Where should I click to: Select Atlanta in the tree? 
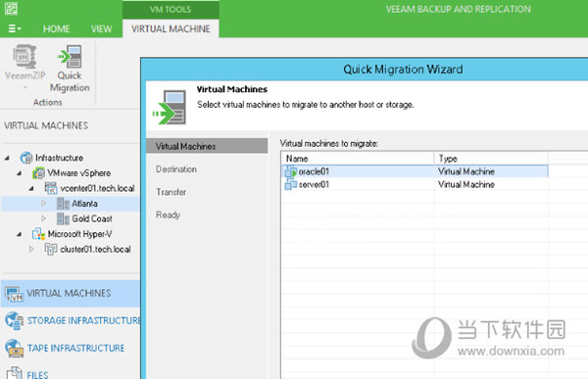[x=84, y=204]
